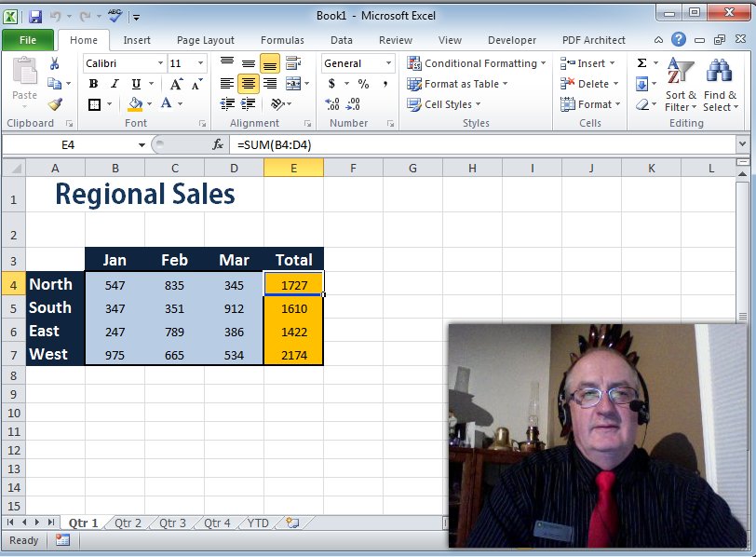Toggle bold formatting
This screenshot has height=557, width=756.
coord(92,83)
